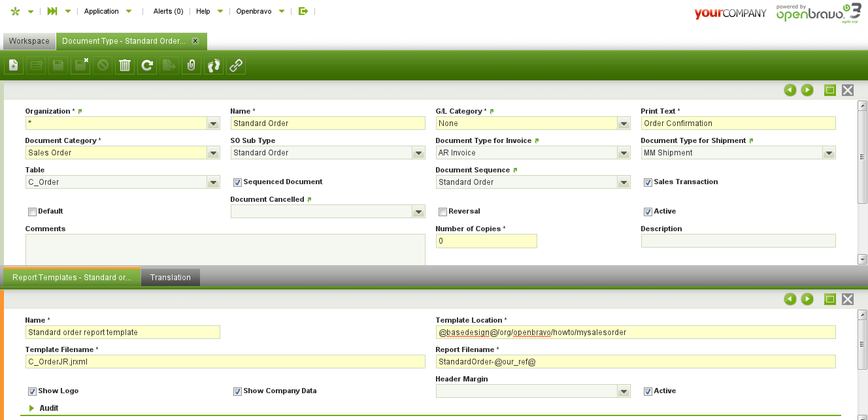Viewport: 868px width, 420px height.
Task: Switch to the Translation tab
Action: [170, 278]
